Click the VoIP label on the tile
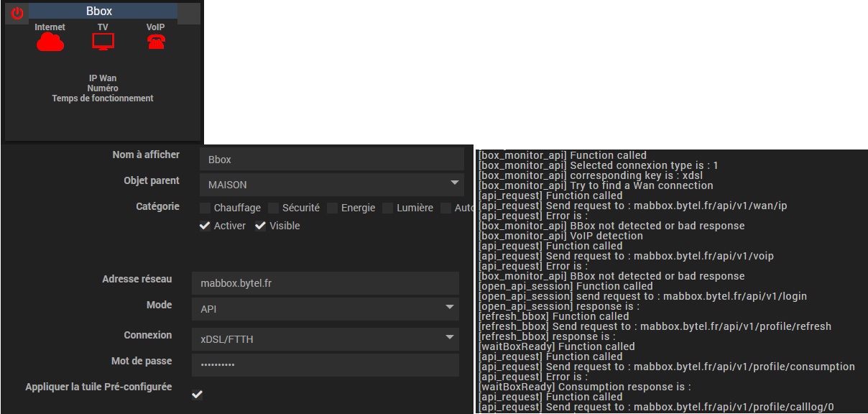Image resolution: width=868 pixels, height=414 pixels. click(x=156, y=27)
